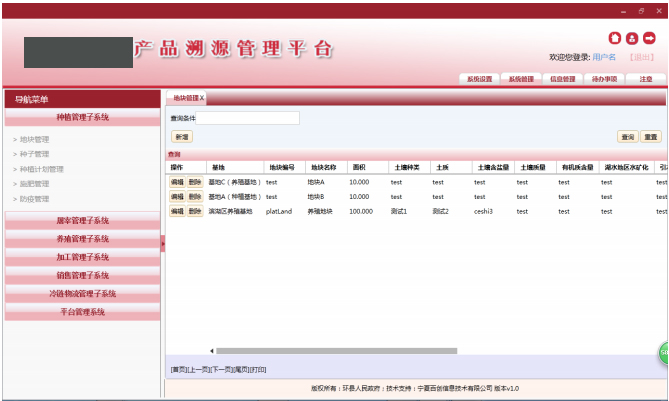Click left arrow of horizontal scrollbar
The height and width of the screenshot is (401, 669).
click(211, 351)
